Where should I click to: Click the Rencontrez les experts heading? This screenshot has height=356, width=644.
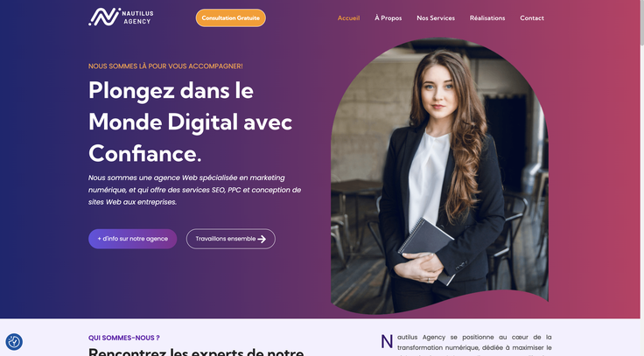[196, 352]
